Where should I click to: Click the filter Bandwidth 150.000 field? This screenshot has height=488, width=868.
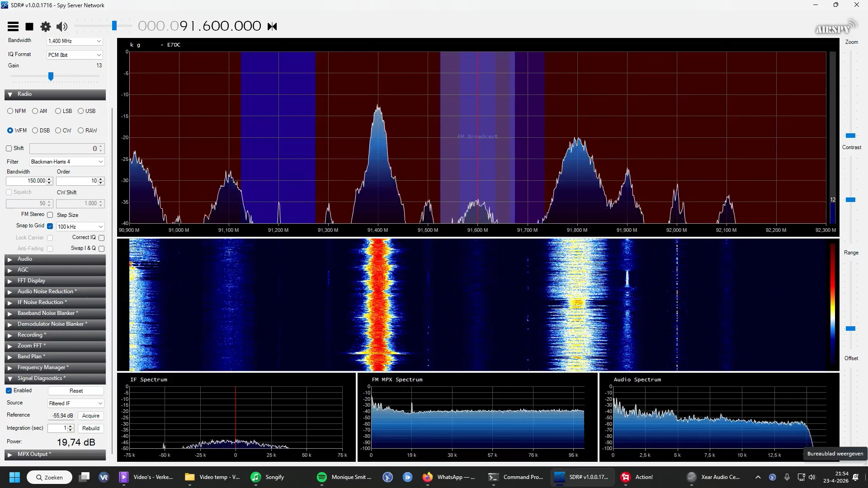[x=29, y=181]
